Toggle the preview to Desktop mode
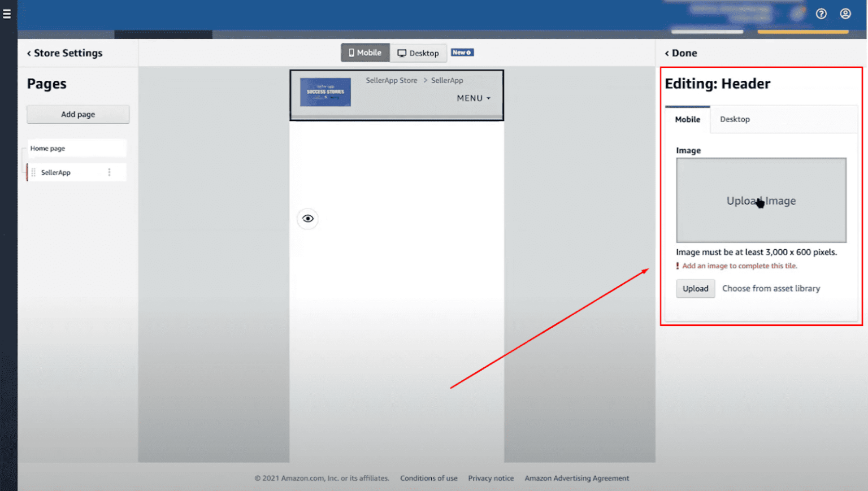This screenshot has height=491, width=868. [419, 53]
